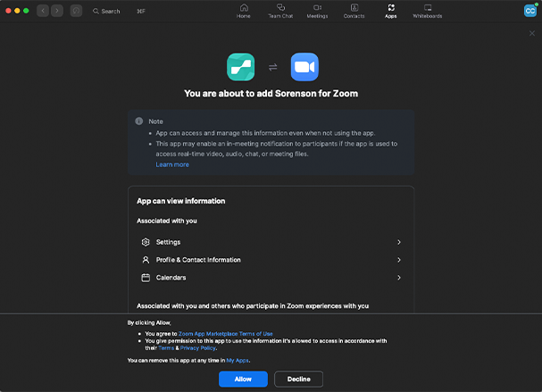Click the back navigation arrow
The width and height of the screenshot is (542, 392).
43,11
